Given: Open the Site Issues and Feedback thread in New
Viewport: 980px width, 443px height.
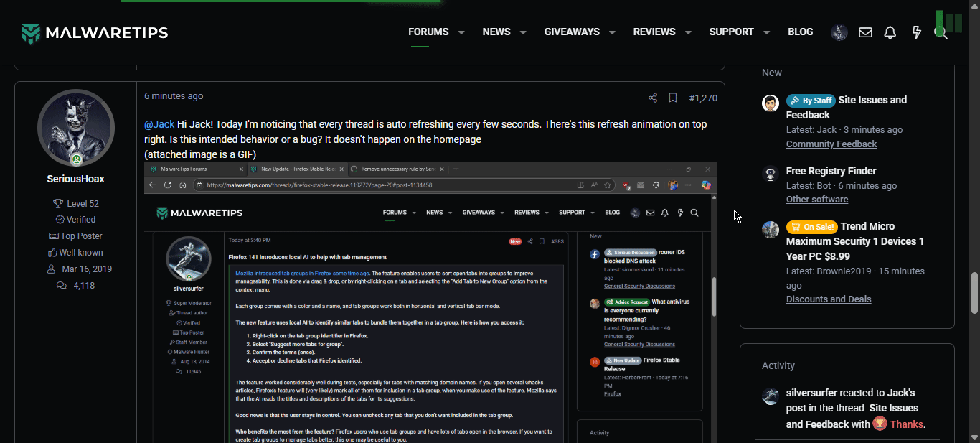Looking at the screenshot, I should click(847, 107).
